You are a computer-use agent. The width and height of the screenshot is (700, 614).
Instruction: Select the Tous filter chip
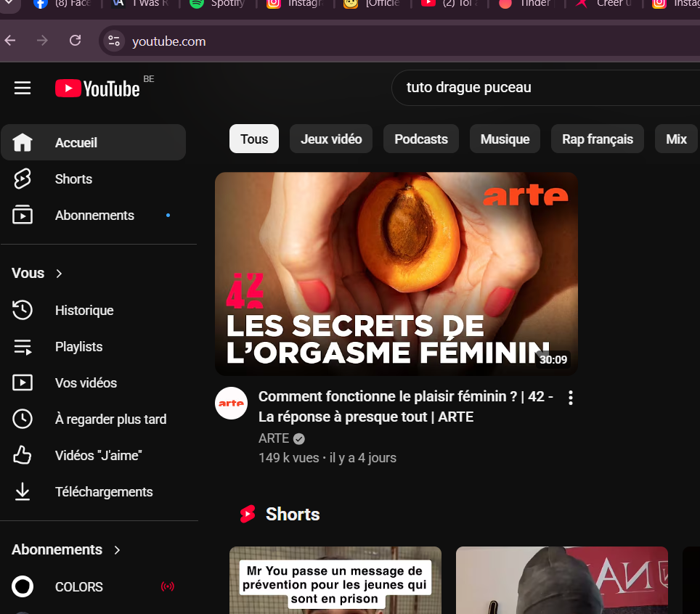coord(254,139)
